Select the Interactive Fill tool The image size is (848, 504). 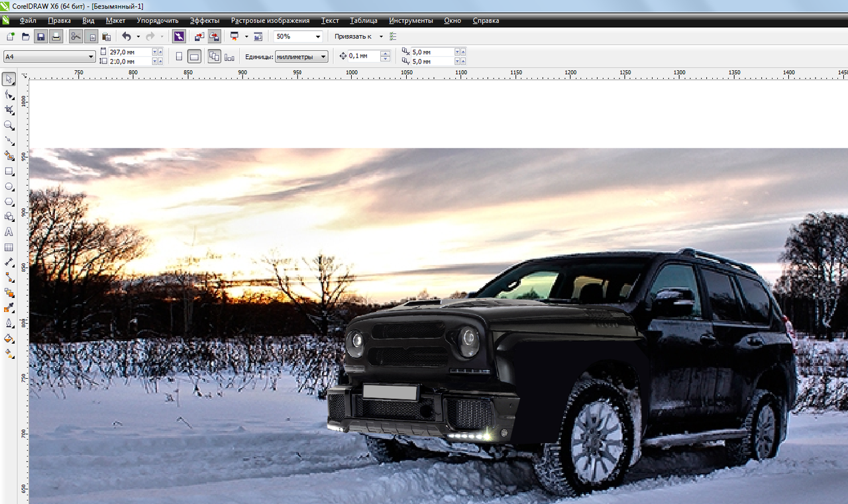pyautogui.click(x=9, y=354)
